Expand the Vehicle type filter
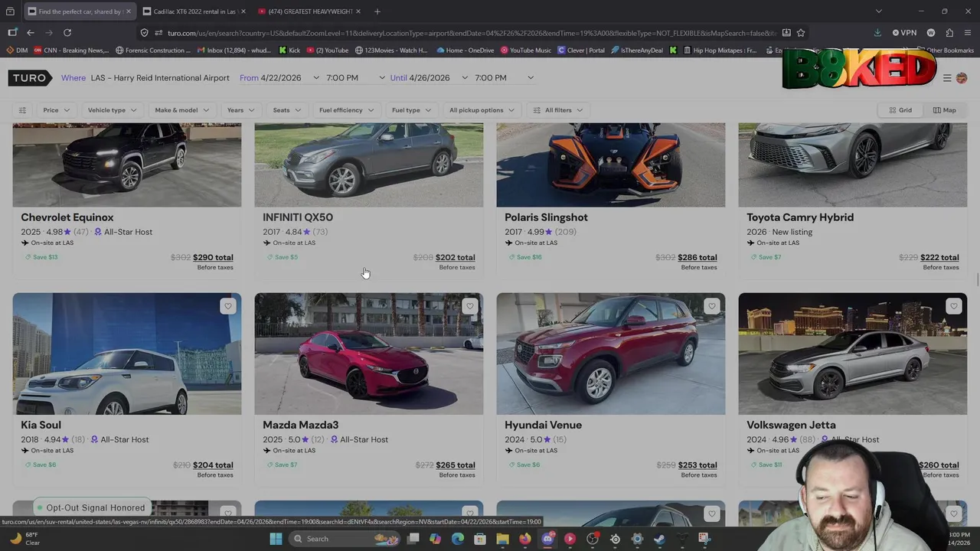This screenshot has width=980, height=551. point(112,110)
